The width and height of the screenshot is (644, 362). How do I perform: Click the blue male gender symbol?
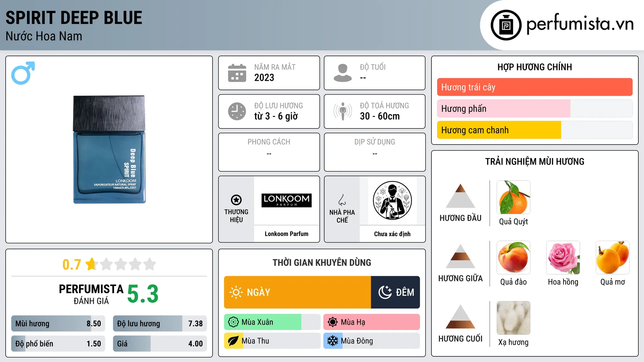(x=23, y=73)
